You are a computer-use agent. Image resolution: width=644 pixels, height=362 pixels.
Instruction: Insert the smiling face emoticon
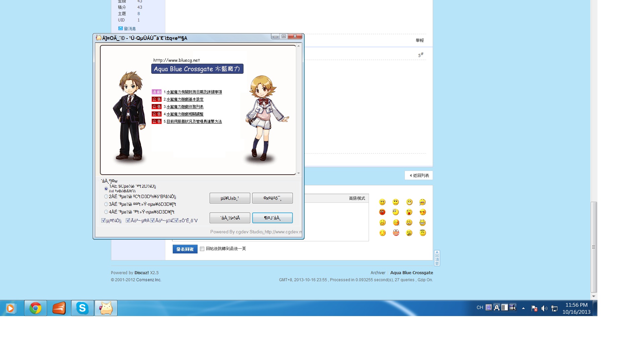[x=382, y=202]
